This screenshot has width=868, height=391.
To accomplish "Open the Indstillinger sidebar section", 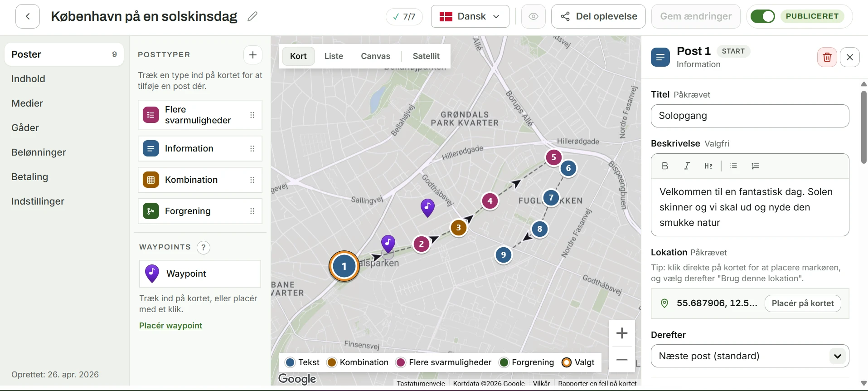I will pyautogui.click(x=64, y=201).
